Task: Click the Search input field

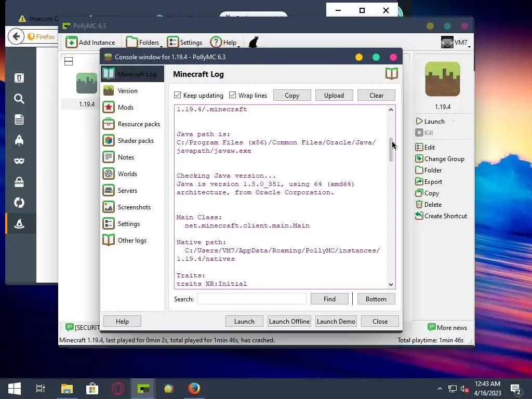Action: click(252, 299)
